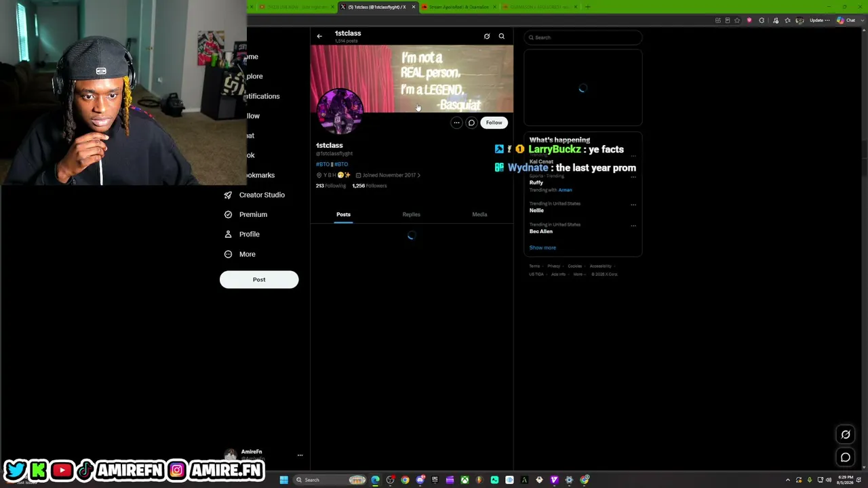View the 213 Following list
Viewport: 868px width, 488px height.
click(x=331, y=186)
